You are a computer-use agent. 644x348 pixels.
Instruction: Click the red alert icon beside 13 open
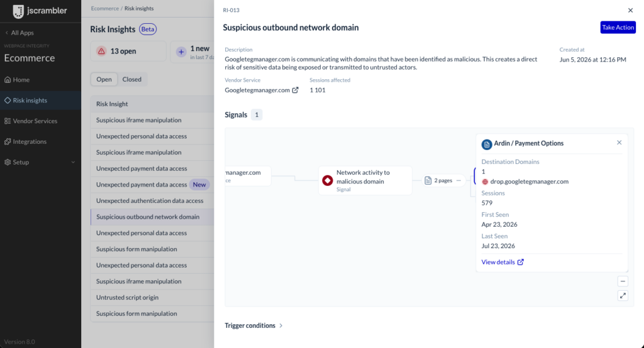101,52
